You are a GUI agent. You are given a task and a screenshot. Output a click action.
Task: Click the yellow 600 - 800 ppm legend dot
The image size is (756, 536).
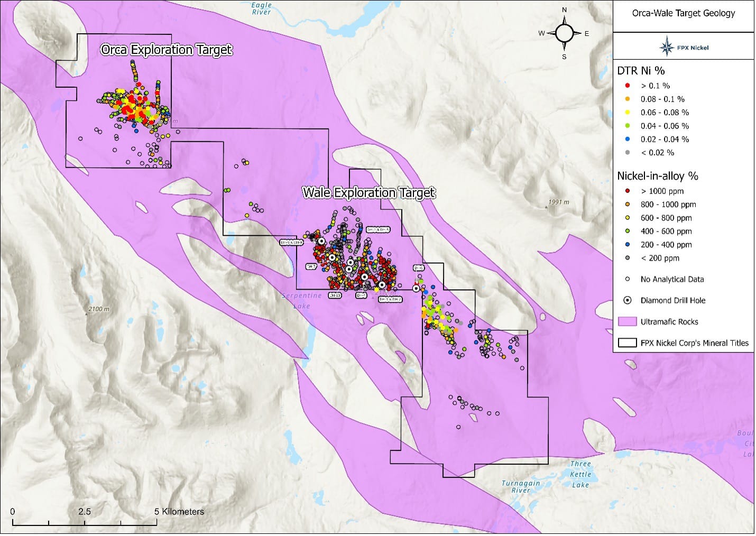(628, 218)
